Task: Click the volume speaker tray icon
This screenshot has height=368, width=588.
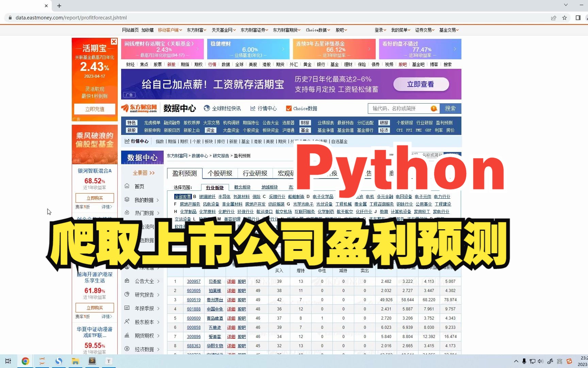Action: 541,361
